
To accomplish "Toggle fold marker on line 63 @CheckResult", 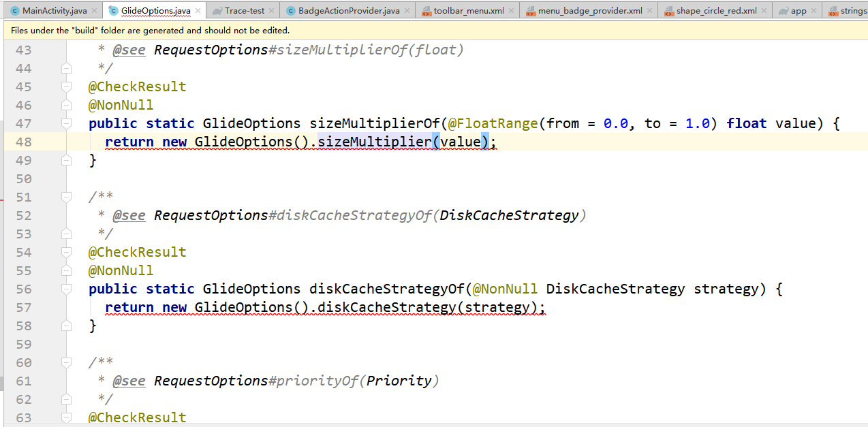I will [x=66, y=417].
